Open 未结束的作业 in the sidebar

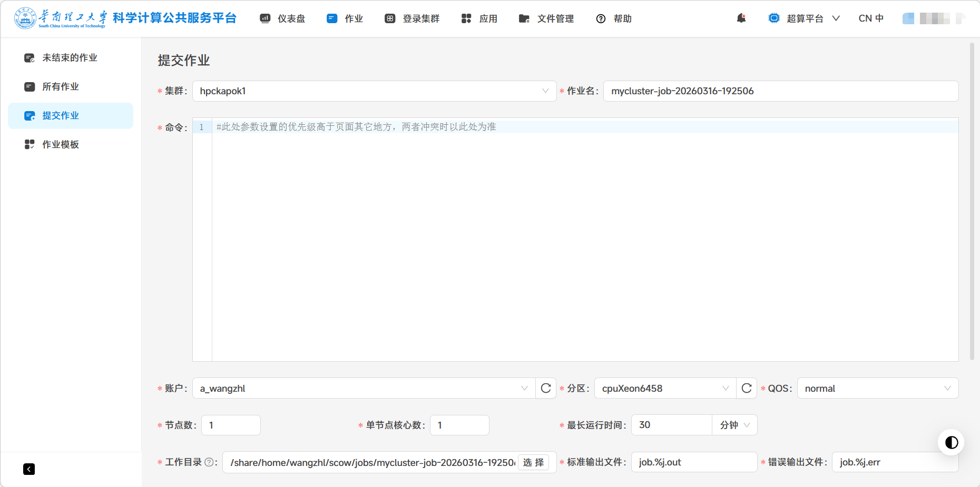[x=70, y=57]
